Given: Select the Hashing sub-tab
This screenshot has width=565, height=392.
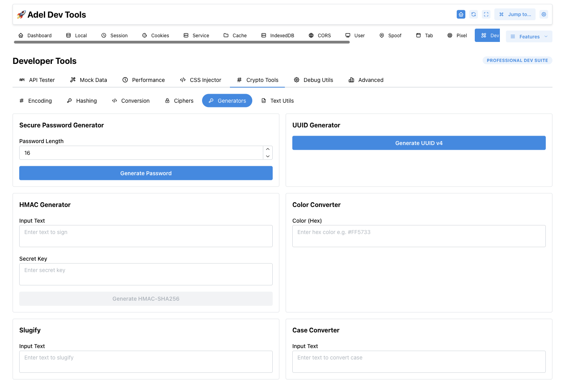Looking at the screenshot, I should click(82, 101).
